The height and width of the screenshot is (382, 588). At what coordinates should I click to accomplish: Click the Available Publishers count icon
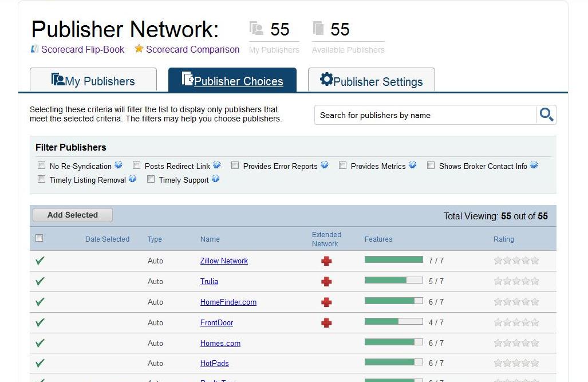[x=318, y=28]
